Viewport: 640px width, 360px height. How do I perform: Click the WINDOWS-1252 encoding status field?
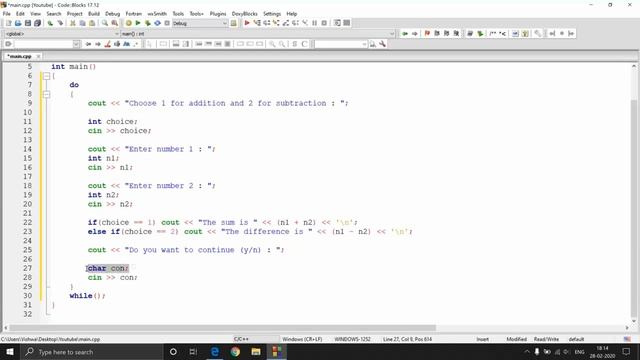click(x=353, y=339)
